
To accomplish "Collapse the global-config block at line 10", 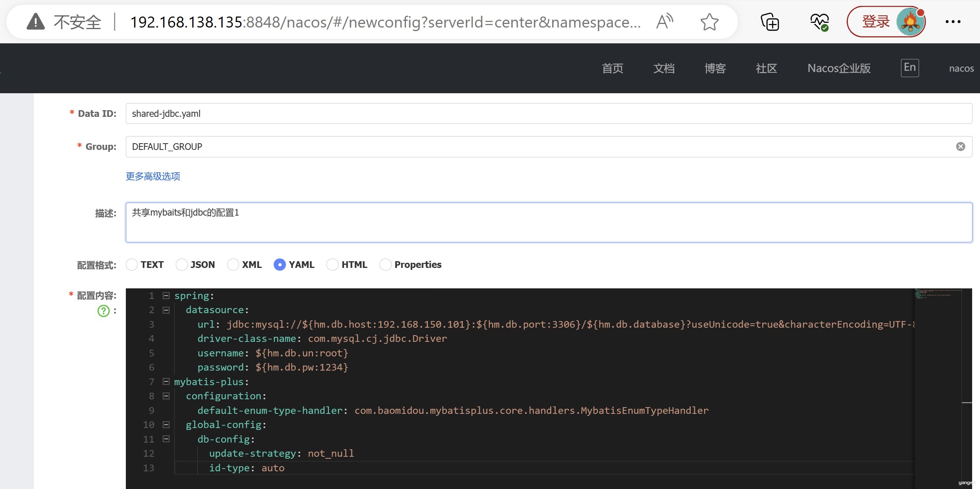I will [166, 425].
